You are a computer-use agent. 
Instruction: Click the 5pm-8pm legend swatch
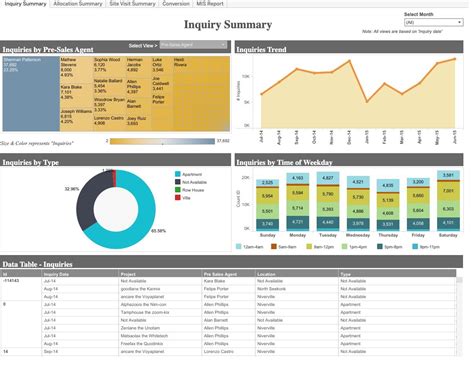380,247
